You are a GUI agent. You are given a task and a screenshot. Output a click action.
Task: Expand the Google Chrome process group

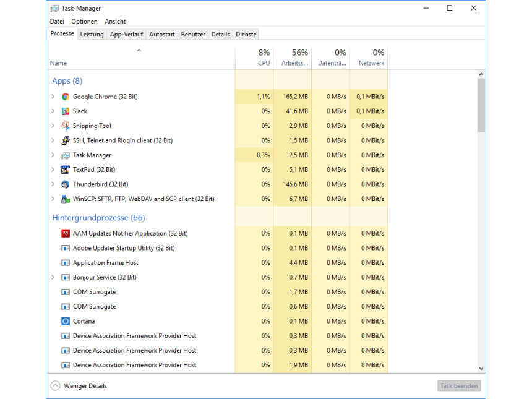click(x=53, y=97)
